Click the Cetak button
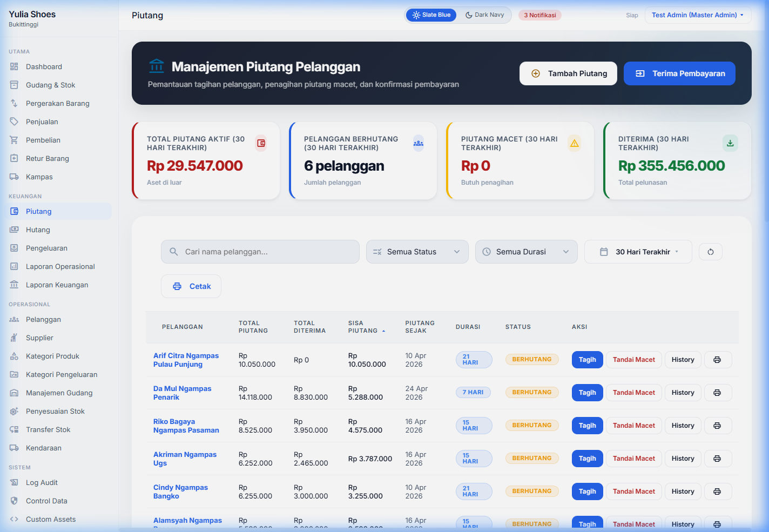The image size is (769, 532). click(191, 286)
